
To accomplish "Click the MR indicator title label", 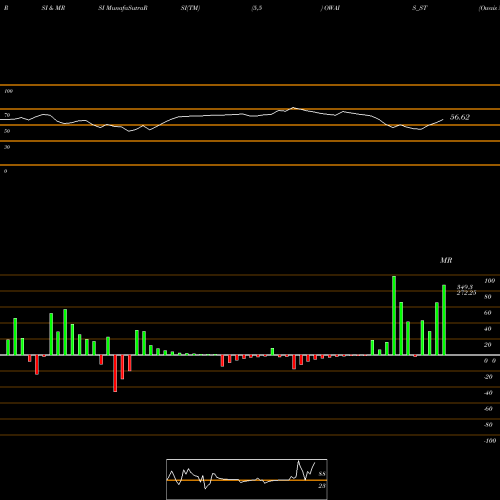I will [x=446, y=260].
